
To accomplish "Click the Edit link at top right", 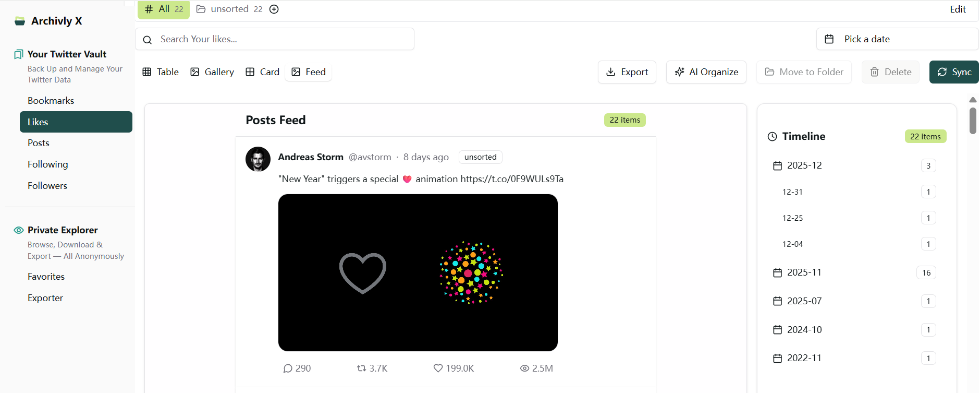I will (958, 9).
